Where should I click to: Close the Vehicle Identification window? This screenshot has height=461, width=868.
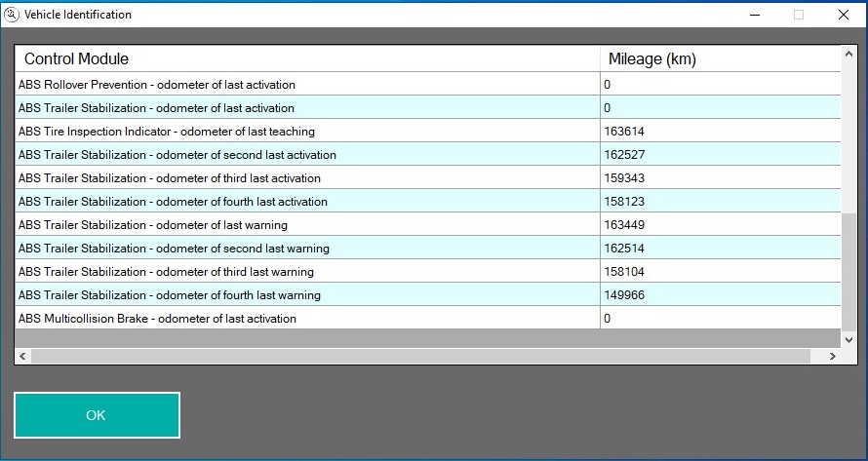[x=843, y=15]
